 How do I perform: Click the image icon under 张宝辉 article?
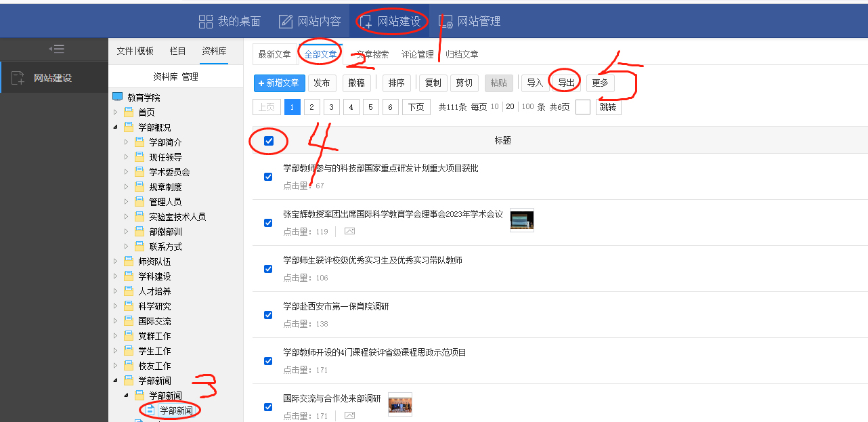[x=349, y=232]
